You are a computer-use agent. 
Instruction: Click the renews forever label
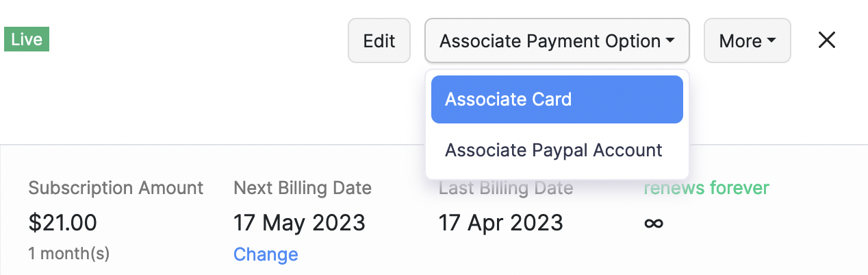click(x=706, y=188)
